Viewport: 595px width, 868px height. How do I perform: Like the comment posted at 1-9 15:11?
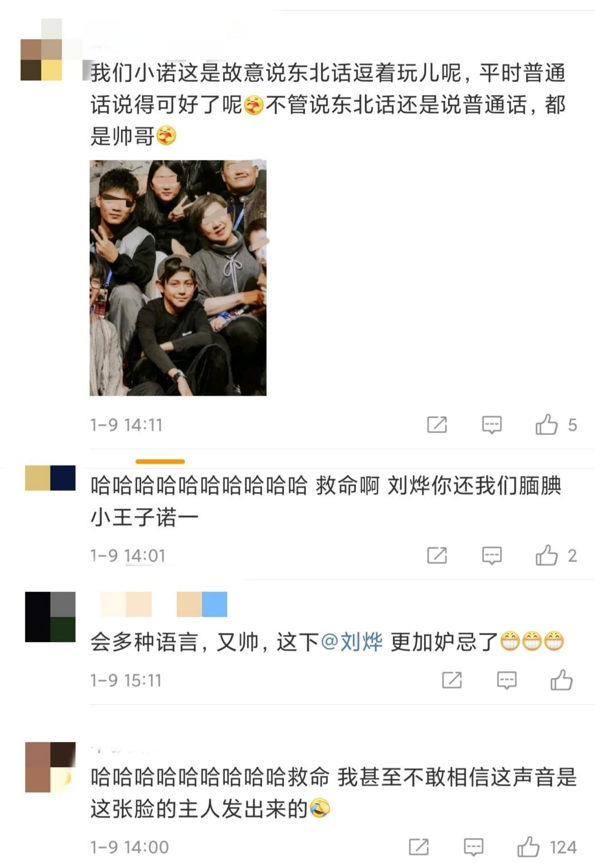point(561,680)
